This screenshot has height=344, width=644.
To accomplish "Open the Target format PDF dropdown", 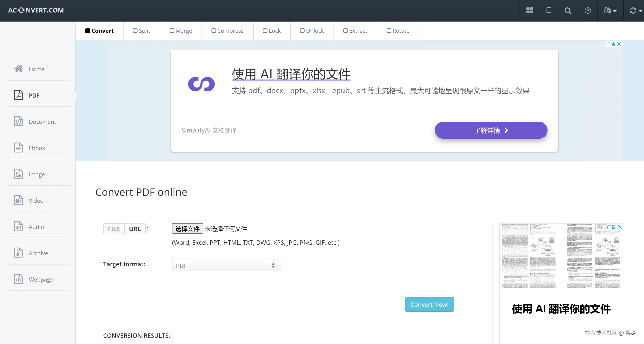I will [226, 265].
